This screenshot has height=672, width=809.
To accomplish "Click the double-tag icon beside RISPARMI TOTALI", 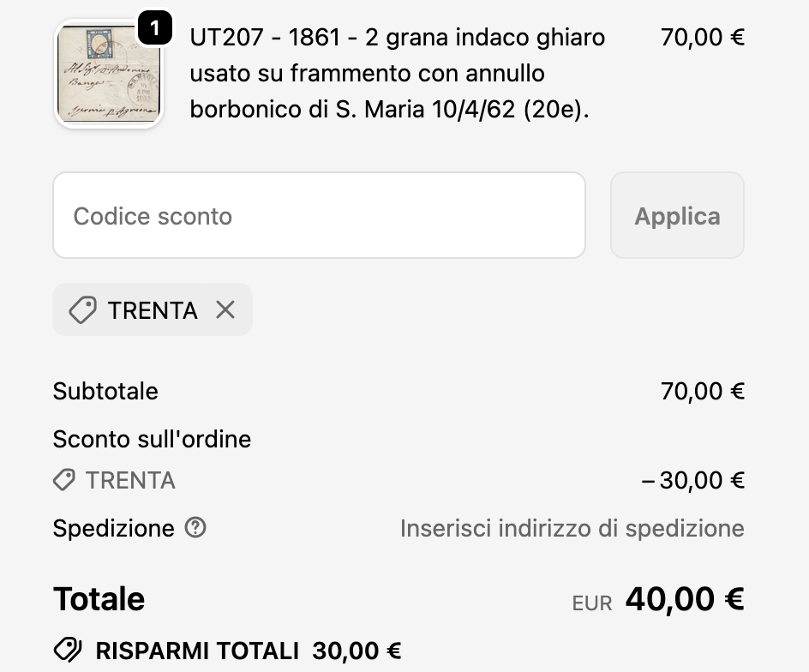I will 68,651.
